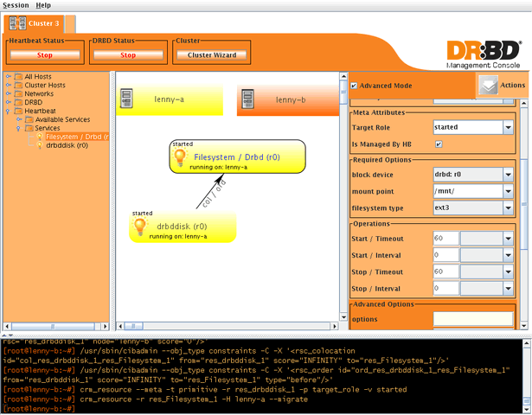Viewport: 532px width, 415px height.
Task: Open the Target Role dropdown
Action: [508, 127]
